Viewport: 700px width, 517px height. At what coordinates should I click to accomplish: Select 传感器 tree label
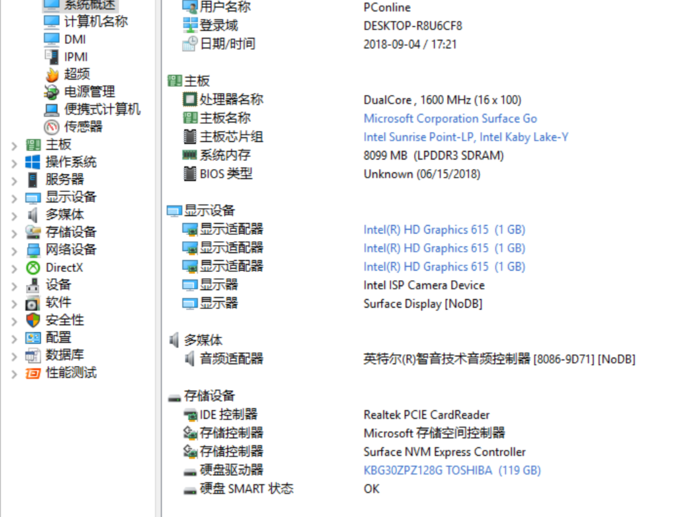point(83,127)
